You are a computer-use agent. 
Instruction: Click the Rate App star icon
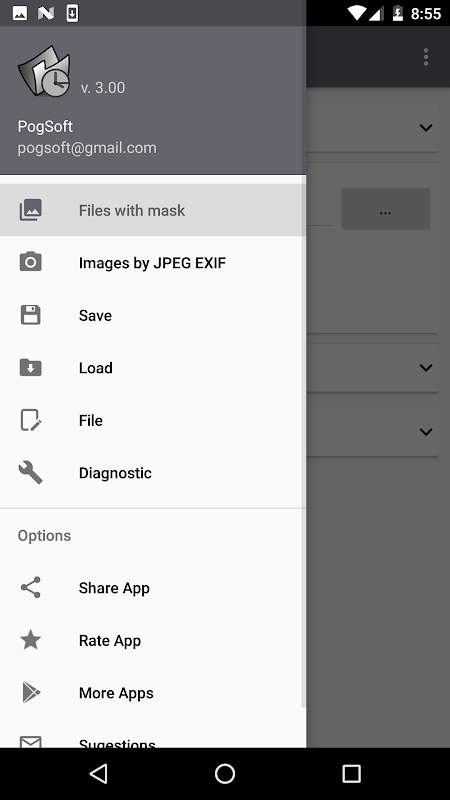point(31,640)
